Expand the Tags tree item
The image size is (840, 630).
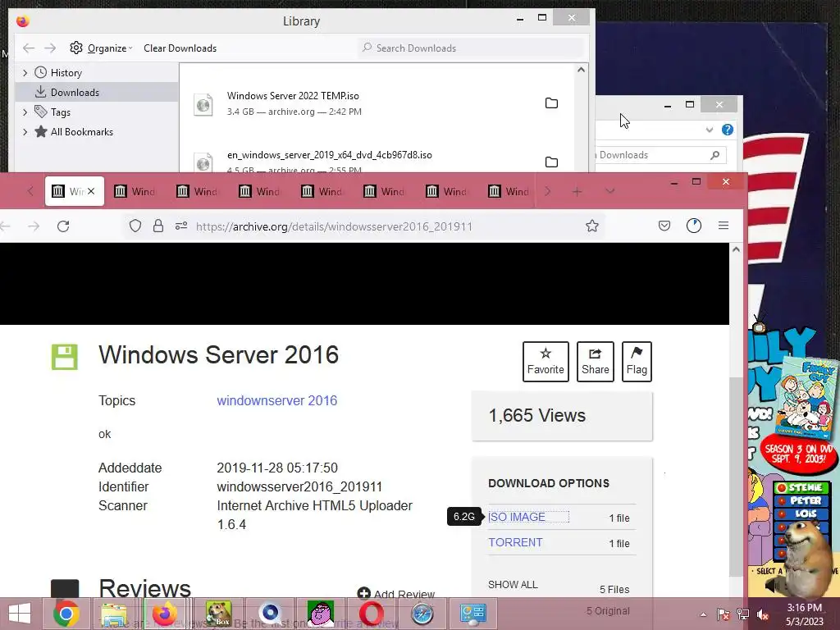[25, 112]
